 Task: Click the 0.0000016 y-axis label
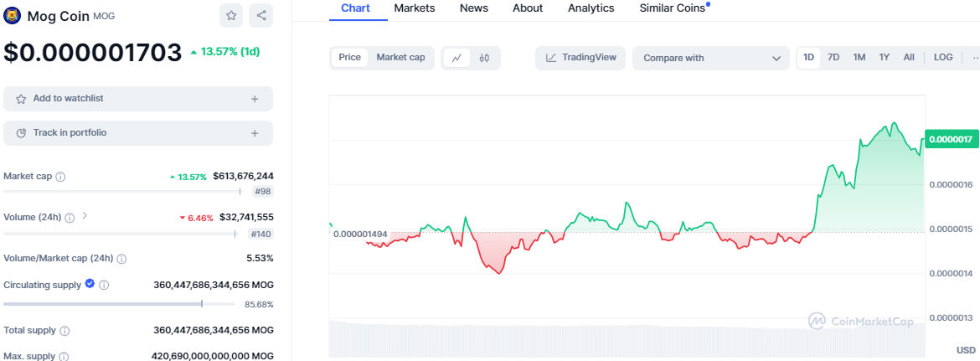click(950, 184)
